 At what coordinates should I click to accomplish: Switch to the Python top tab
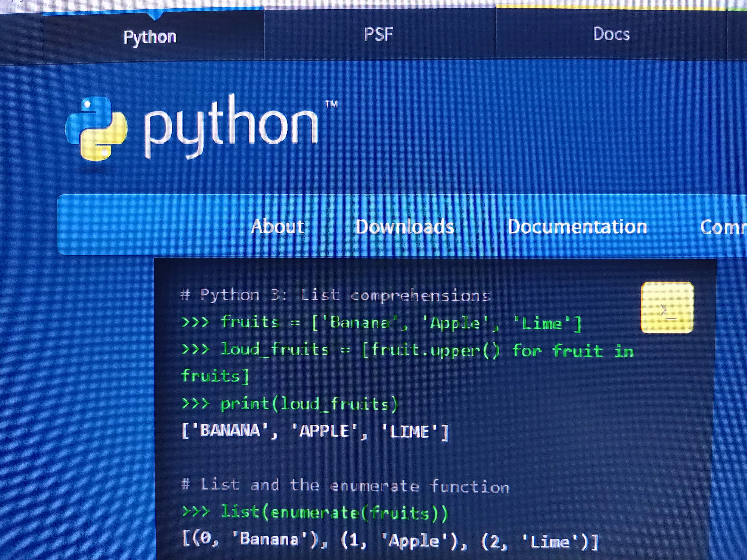point(150,37)
